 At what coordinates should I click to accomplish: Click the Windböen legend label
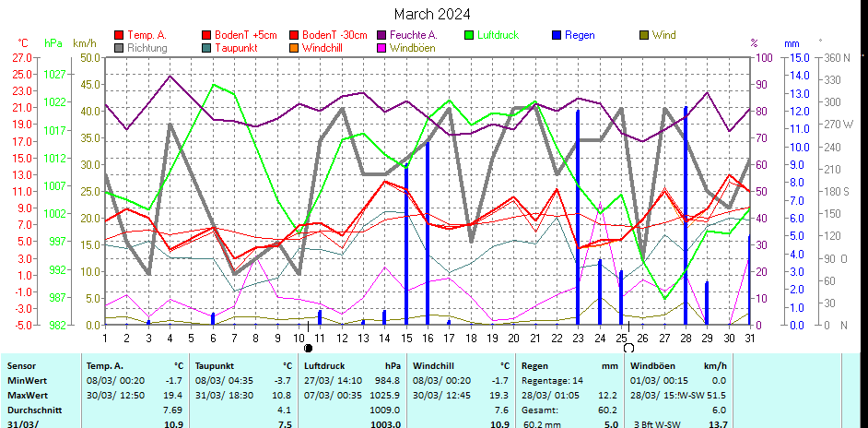[x=413, y=48]
